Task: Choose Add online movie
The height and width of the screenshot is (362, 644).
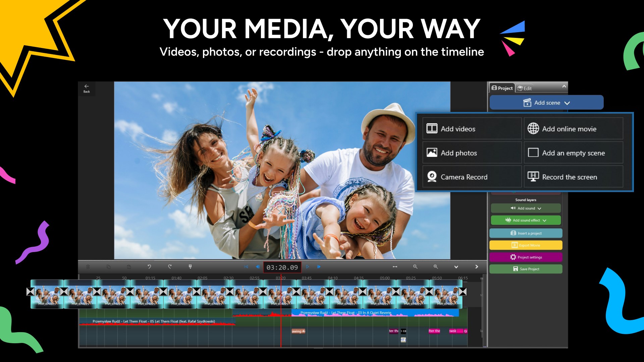Action: [574, 129]
